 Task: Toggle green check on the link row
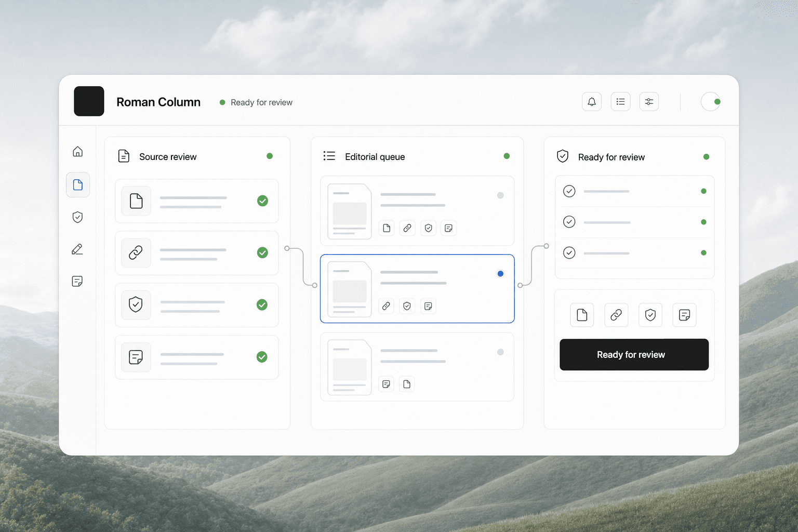262,252
